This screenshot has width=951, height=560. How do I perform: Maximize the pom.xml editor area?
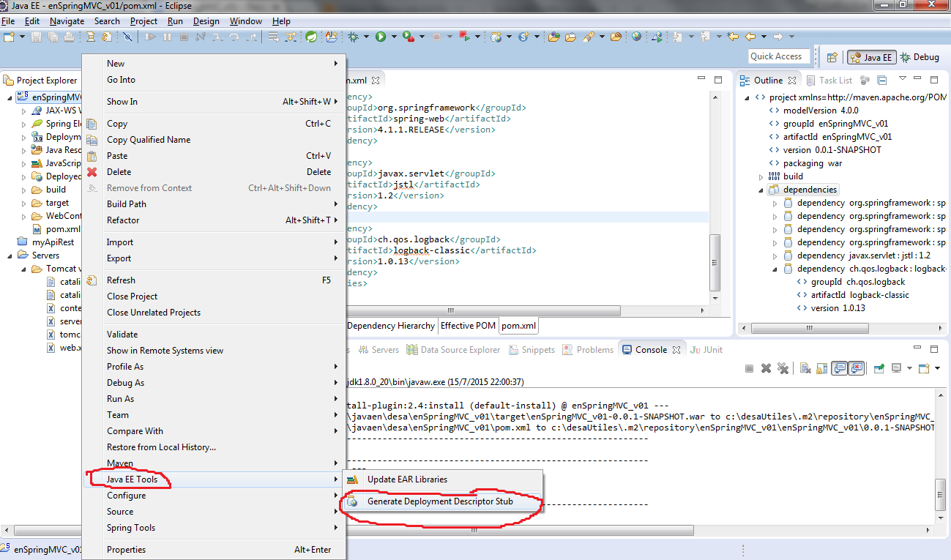click(x=718, y=80)
